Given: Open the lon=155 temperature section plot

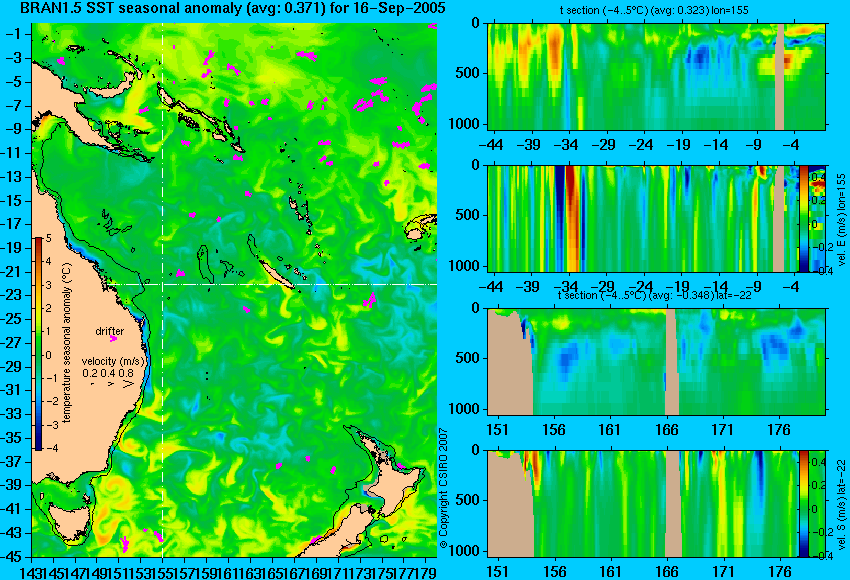Looking at the screenshot, I should 656,76.
